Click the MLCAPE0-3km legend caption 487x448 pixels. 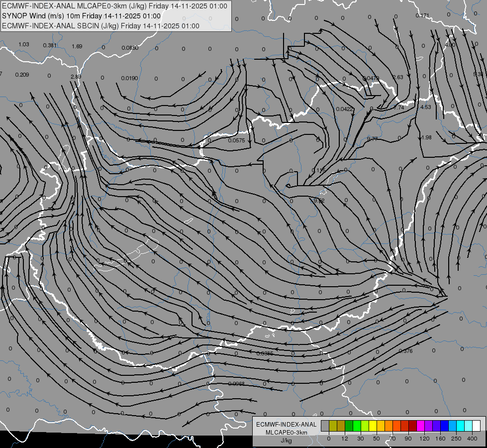[x=286, y=433]
